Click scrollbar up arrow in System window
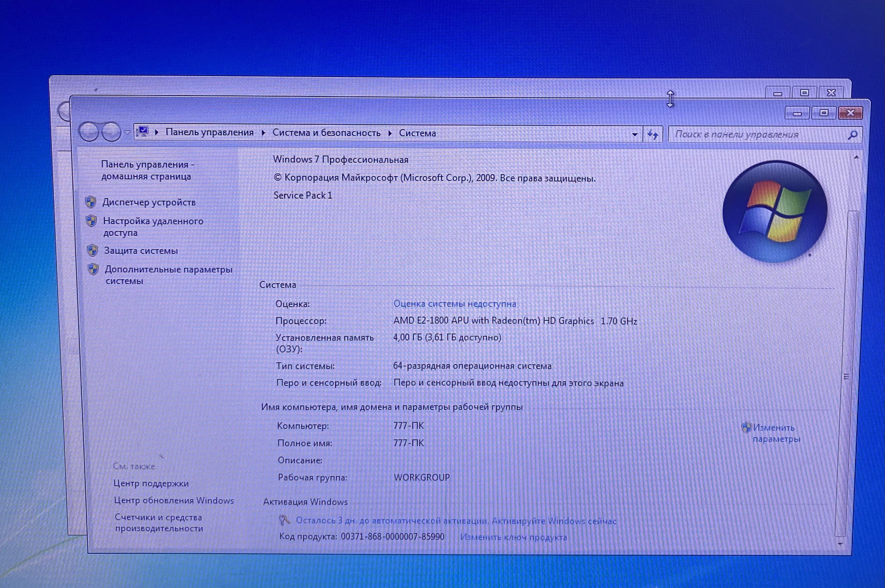This screenshot has width=885, height=588. coord(856,157)
